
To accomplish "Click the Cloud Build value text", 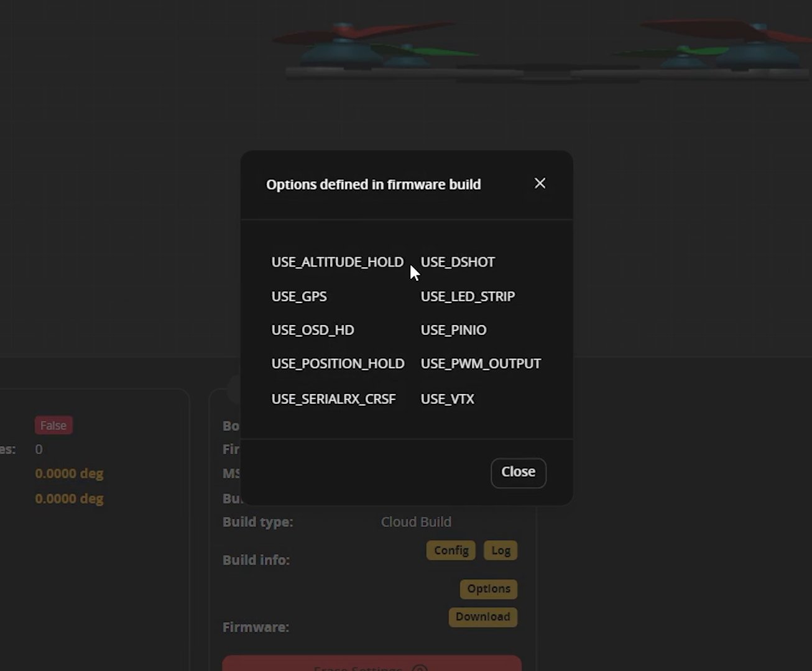I will coord(416,522).
